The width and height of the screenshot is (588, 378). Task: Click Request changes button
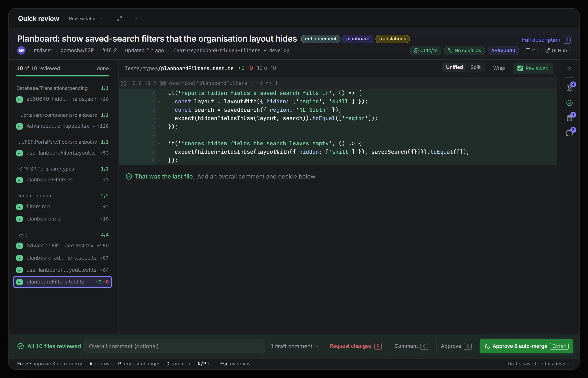click(x=356, y=346)
